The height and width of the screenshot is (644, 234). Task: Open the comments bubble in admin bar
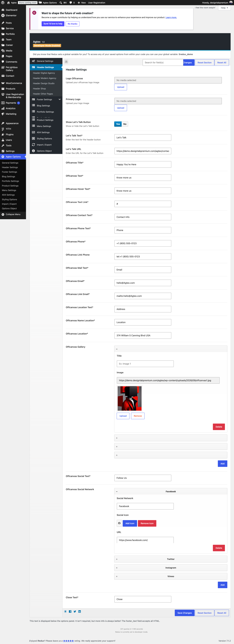tap(72, 3)
